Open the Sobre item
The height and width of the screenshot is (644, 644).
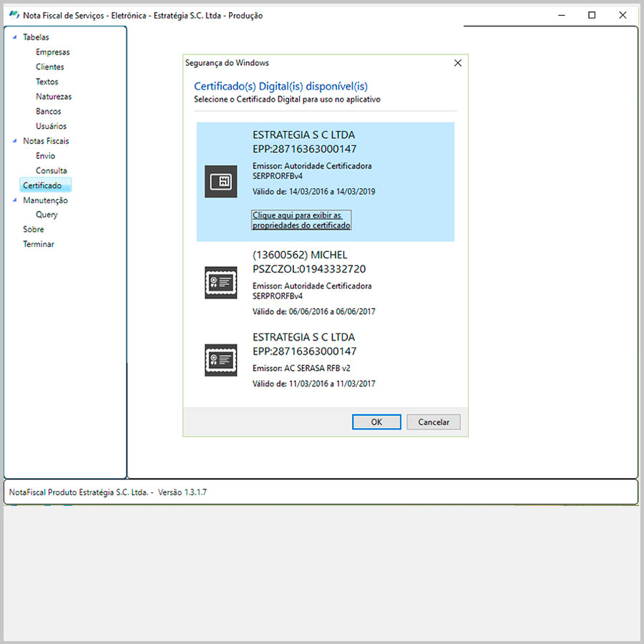click(x=33, y=229)
